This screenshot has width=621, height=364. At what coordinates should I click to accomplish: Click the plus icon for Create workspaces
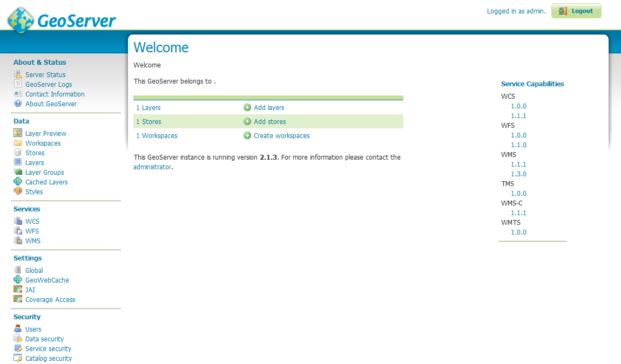[x=247, y=135]
